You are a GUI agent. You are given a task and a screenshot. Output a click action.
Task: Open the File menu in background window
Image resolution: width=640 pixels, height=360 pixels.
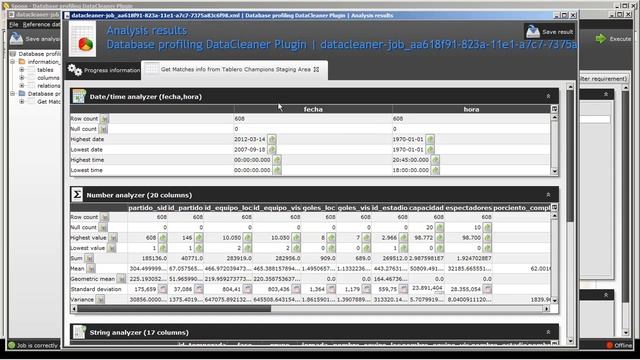(13, 24)
